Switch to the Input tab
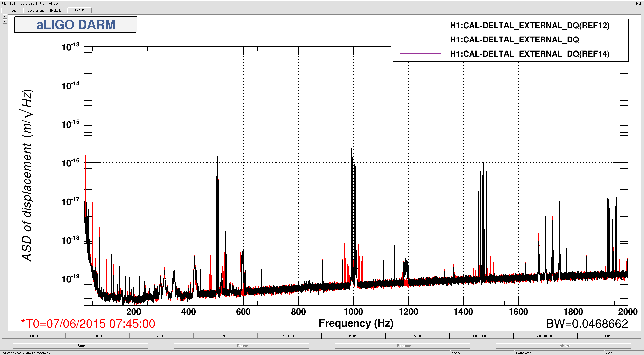This screenshot has height=355, width=644. (x=12, y=10)
